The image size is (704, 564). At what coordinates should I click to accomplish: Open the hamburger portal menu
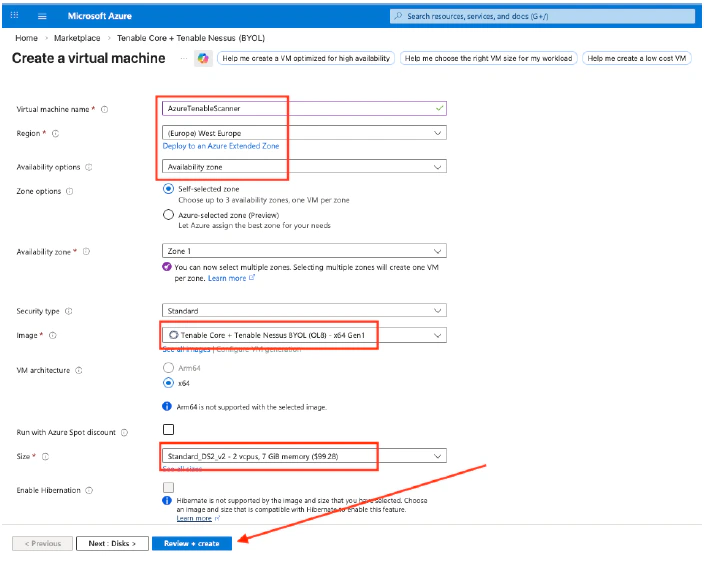tap(42, 16)
